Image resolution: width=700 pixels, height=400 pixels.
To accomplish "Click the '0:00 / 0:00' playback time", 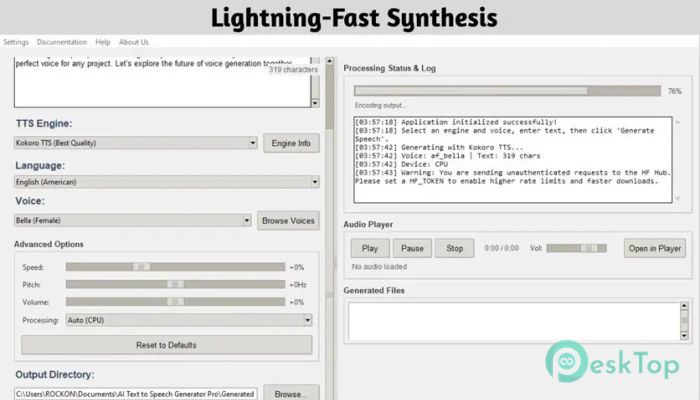I will (x=501, y=248).
